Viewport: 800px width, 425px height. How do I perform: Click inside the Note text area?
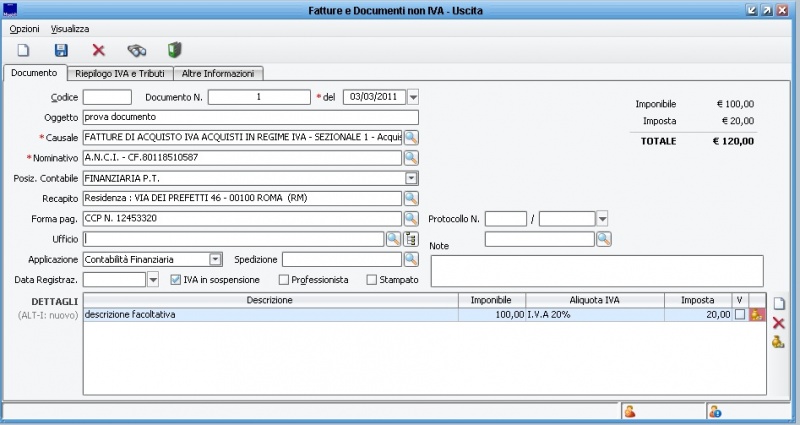(x=597, y=271)
